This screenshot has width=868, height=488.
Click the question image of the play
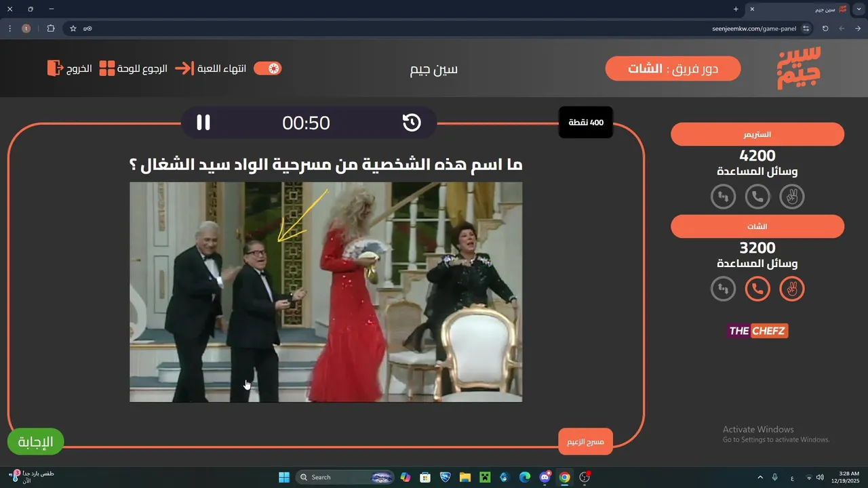326,292
